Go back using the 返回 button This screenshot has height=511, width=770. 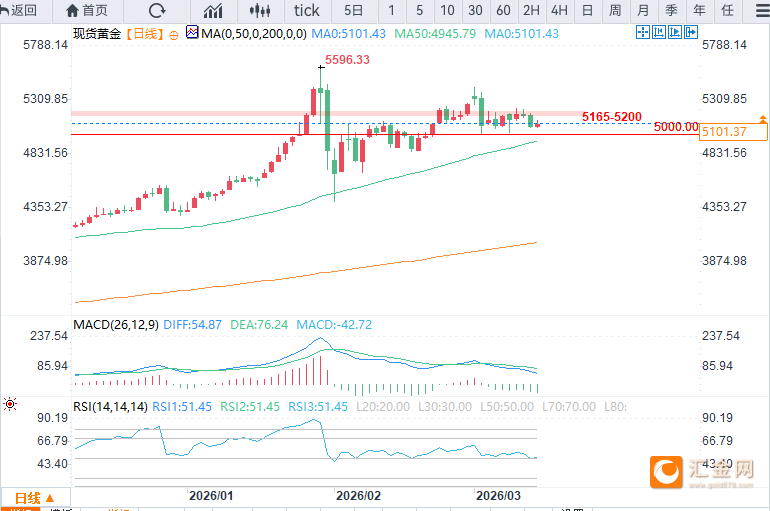(x=19, y=10)
